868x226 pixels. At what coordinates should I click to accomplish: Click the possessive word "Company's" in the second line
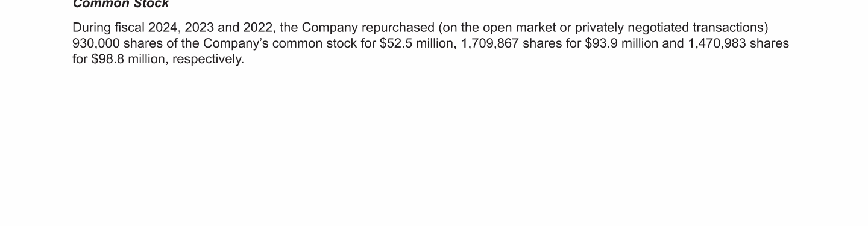236,43
